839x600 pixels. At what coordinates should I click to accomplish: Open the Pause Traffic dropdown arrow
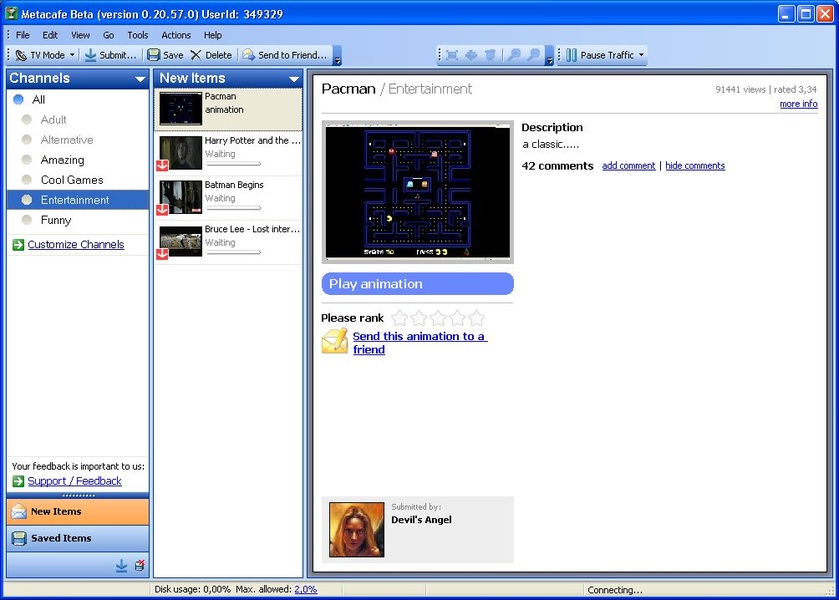coord(641,55)
